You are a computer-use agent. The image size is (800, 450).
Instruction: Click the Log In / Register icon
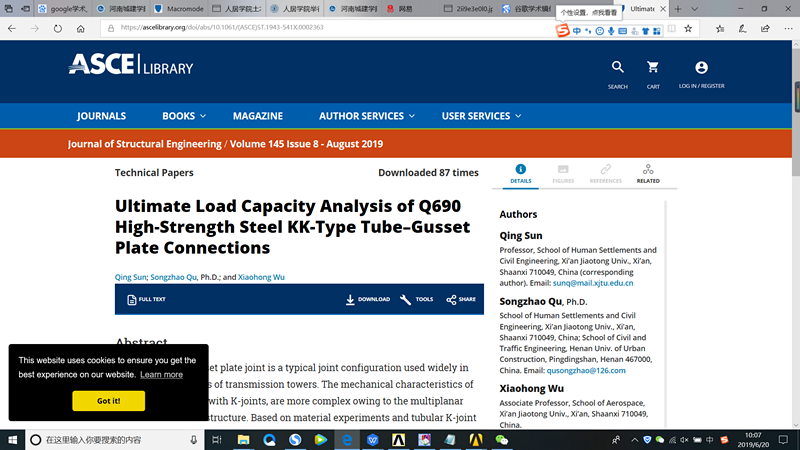coord(701,68)
